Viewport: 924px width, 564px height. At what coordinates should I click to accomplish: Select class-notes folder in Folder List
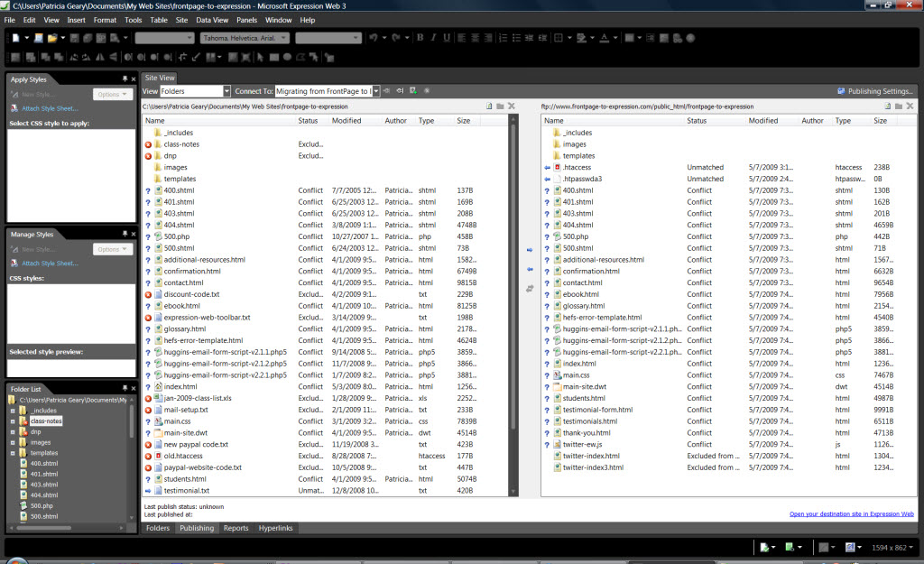46,421
